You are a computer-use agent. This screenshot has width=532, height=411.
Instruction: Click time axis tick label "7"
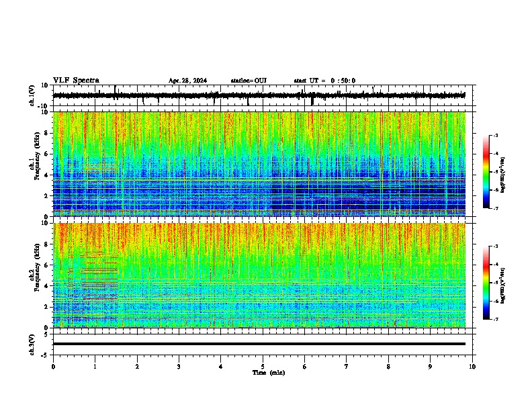347,367
